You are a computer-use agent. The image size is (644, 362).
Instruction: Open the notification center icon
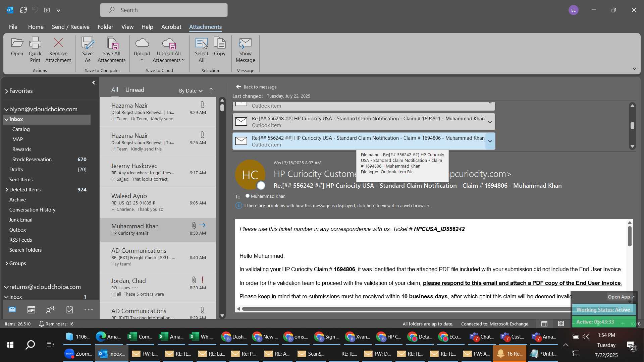(x=631, y=345)
